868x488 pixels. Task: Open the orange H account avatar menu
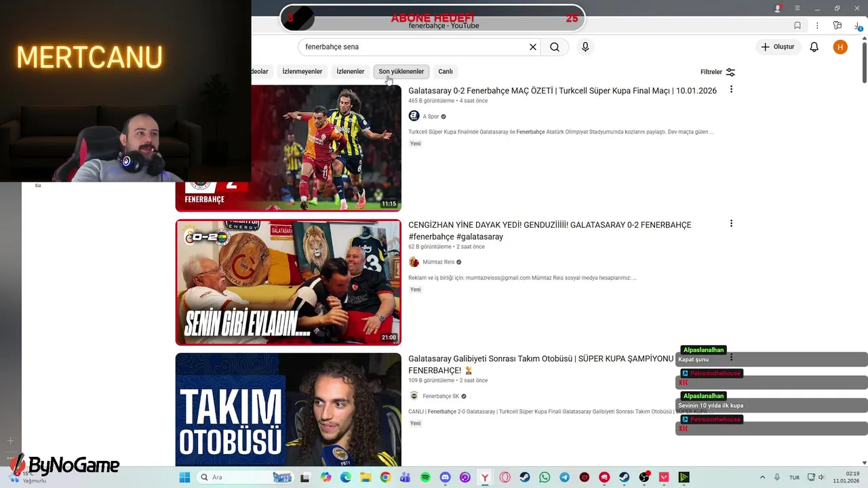tap(840, 47)
